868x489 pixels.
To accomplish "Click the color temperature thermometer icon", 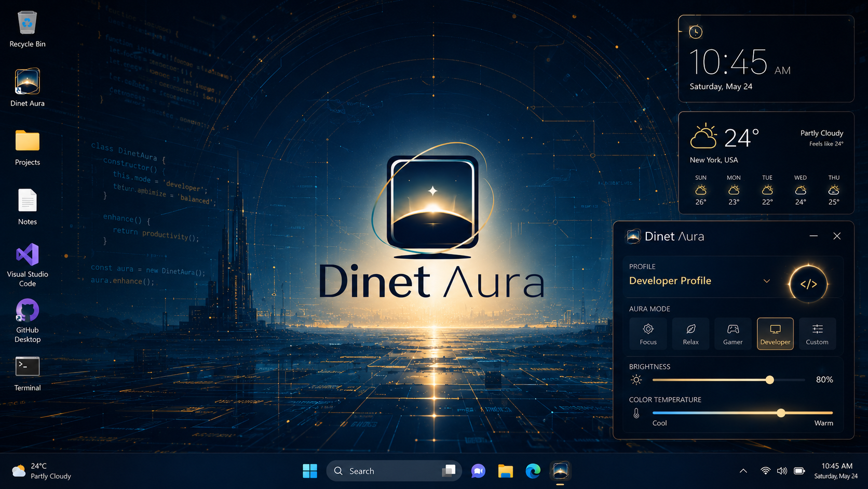I will click(x=636, y=414).
